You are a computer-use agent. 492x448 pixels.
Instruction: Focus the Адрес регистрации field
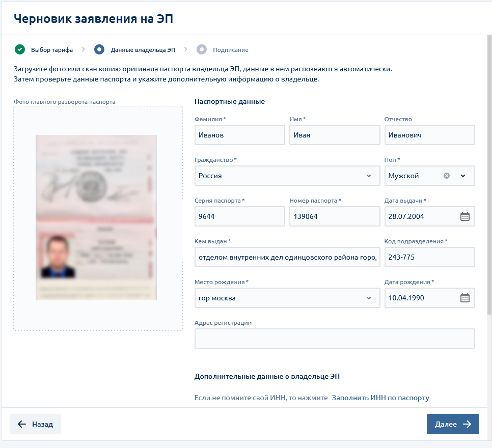(334, 339)
